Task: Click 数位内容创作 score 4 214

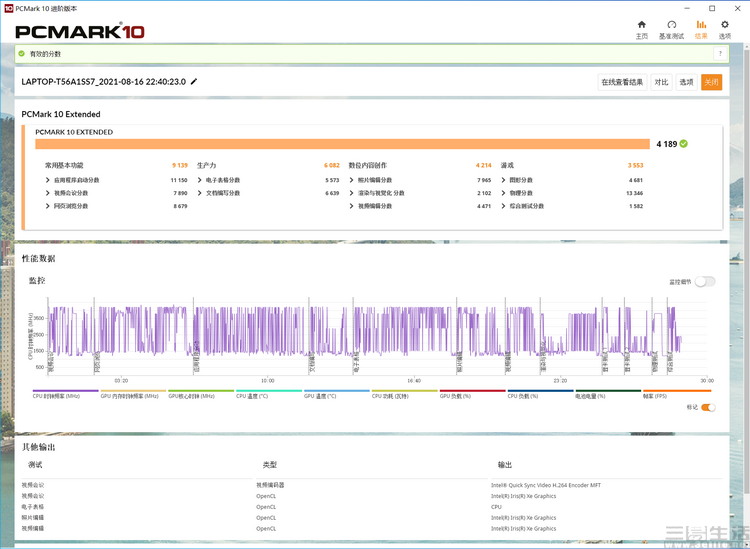Action: 484,165
